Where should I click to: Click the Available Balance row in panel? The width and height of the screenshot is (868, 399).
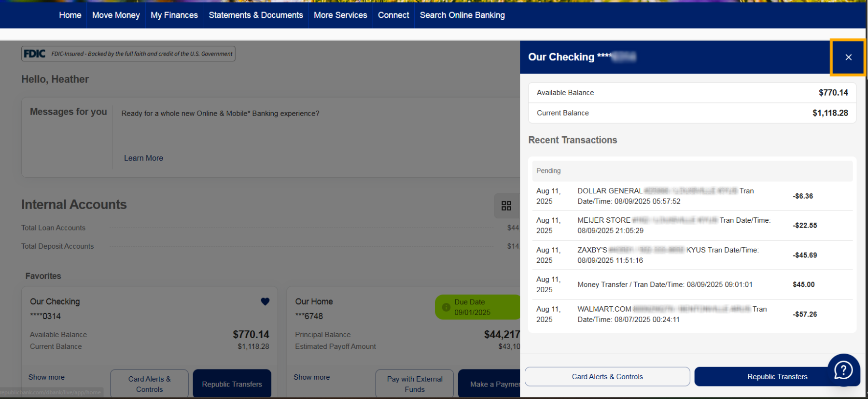(x=692, y=93)
